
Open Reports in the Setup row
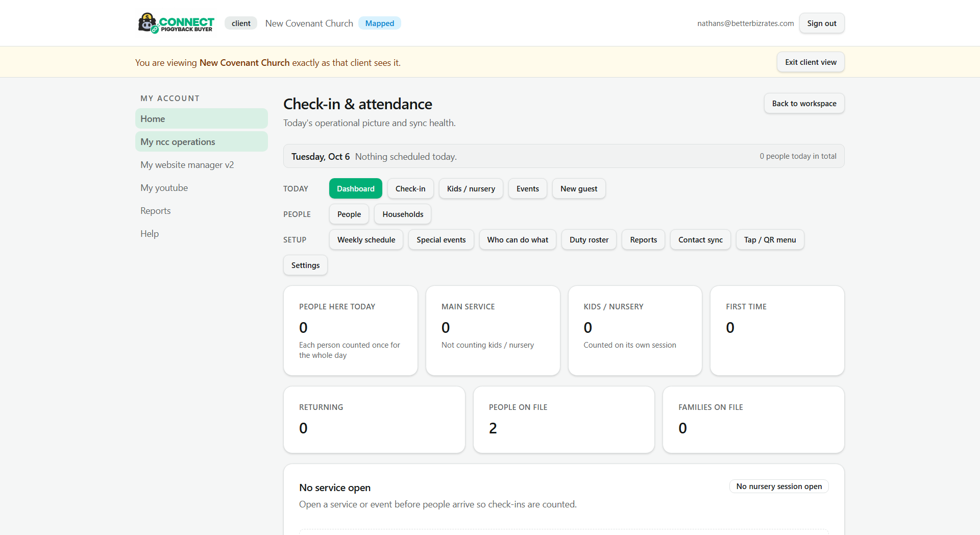(643, 240)
